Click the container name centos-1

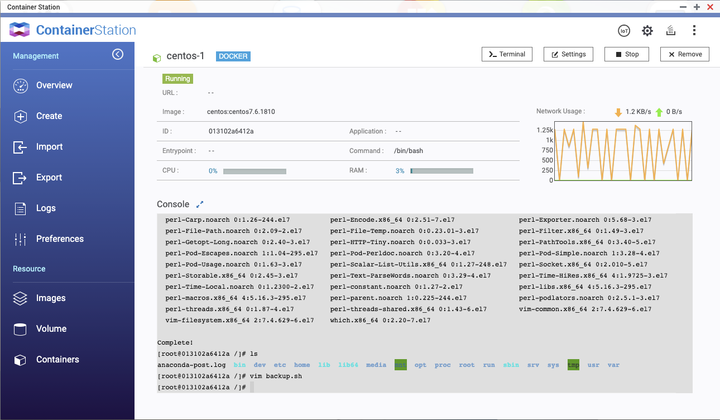(x=185, y=56)
